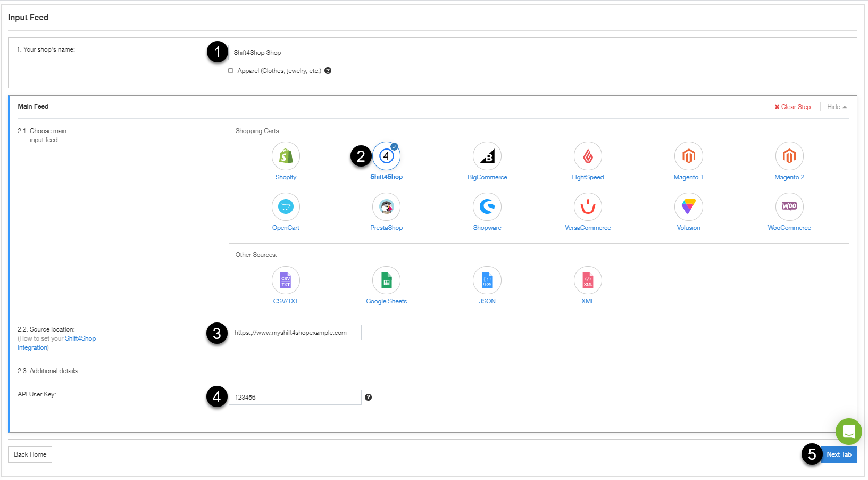This screenshot has width=868, height=480.
Task: Click the "Shopping Carts:" label
Action: point(258,131)
